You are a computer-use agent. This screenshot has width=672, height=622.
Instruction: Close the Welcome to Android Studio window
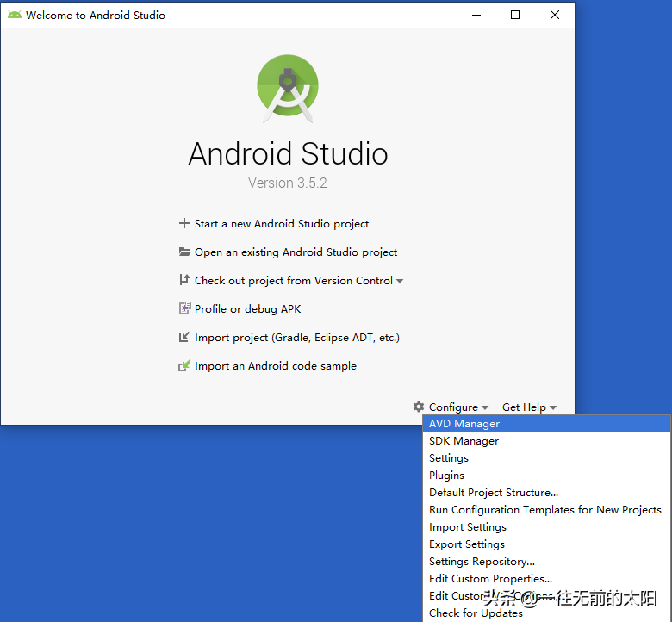click(555, 15)
